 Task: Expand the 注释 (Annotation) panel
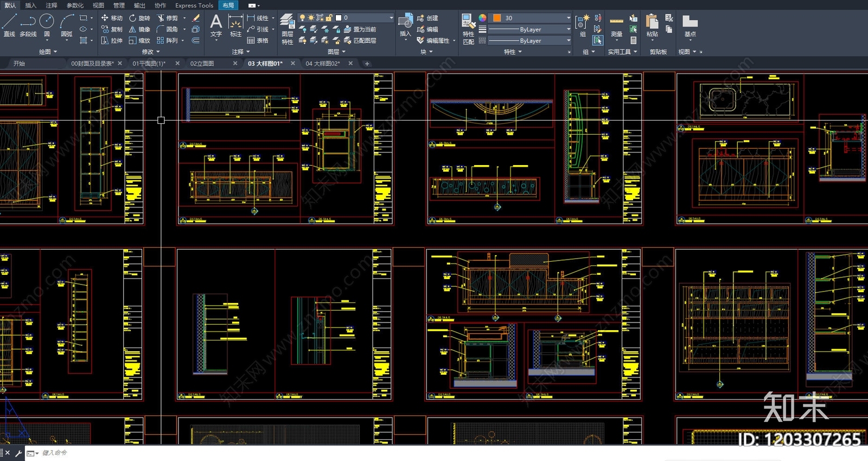(x=241, y=52)
